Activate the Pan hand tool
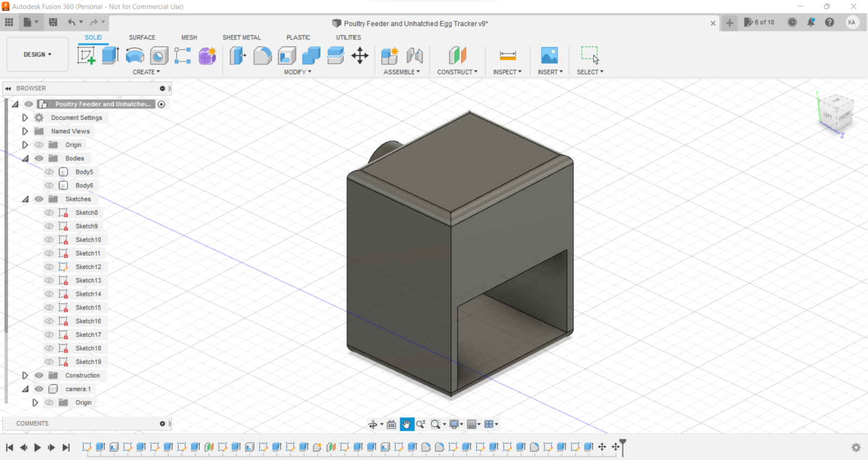The height and width of the screenshot is (460, 868). point(406,424)
